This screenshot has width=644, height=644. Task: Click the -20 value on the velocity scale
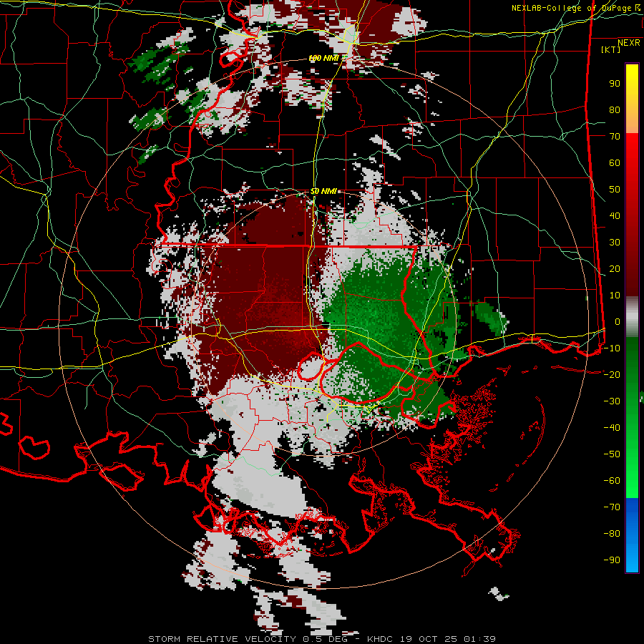coord(612,374)
